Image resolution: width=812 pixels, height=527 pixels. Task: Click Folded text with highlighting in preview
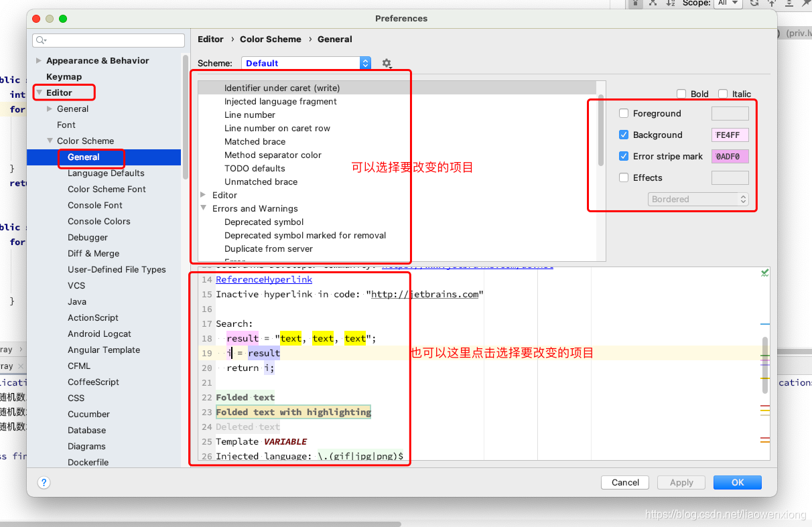coord(293,412)
